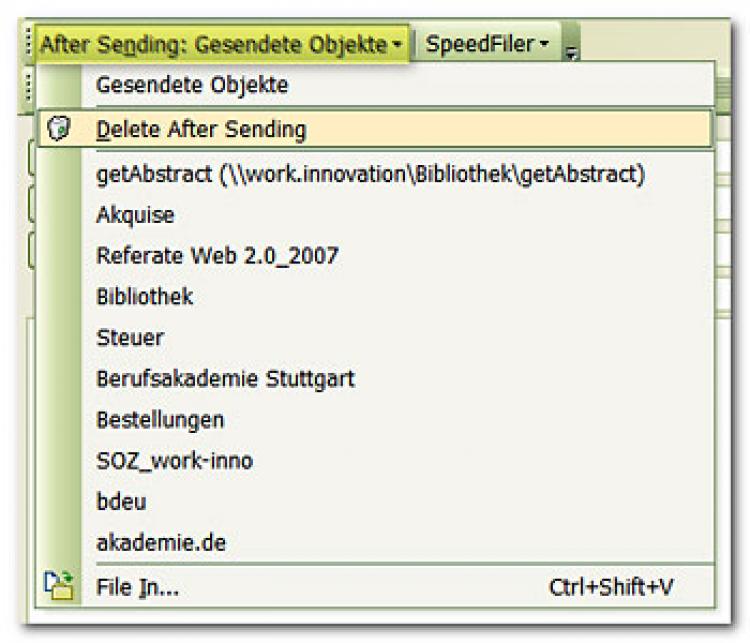The height and width of the screenshot is (643, 750).
Task: Click the trash icon beside Delete After Sending
Action: tap(59, 129)
